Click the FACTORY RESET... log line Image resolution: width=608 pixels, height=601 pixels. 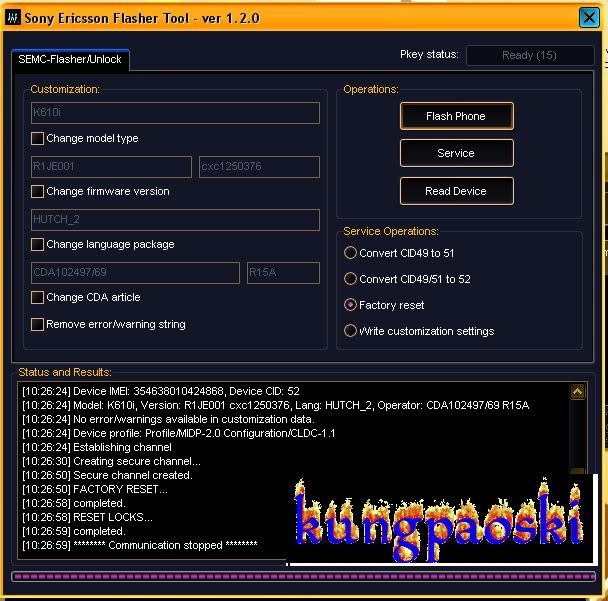pos(95,489)
